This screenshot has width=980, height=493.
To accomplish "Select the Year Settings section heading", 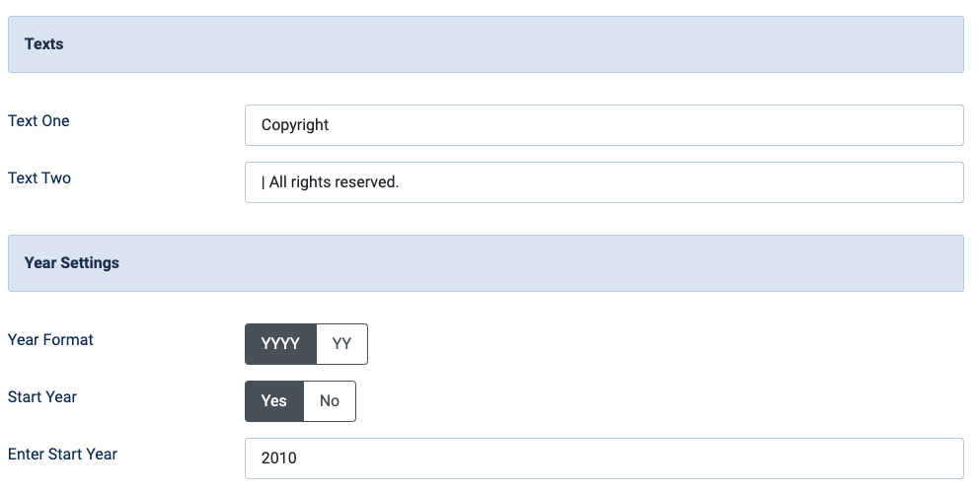I will (72, 262).
